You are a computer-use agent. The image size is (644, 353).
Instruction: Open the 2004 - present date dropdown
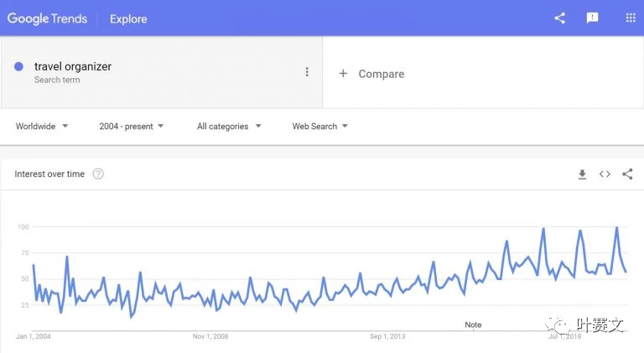(x=132, y=127)
